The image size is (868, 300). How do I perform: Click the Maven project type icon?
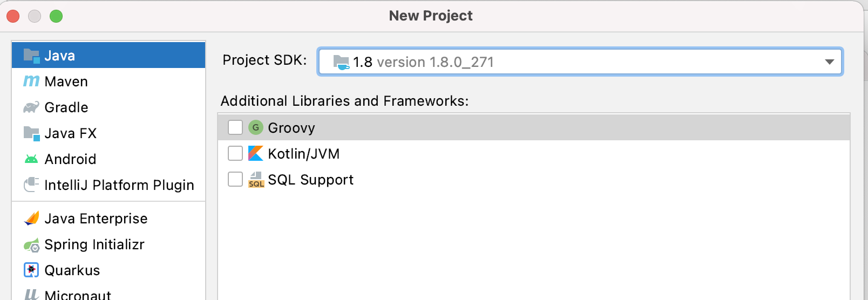click(31, 81)
